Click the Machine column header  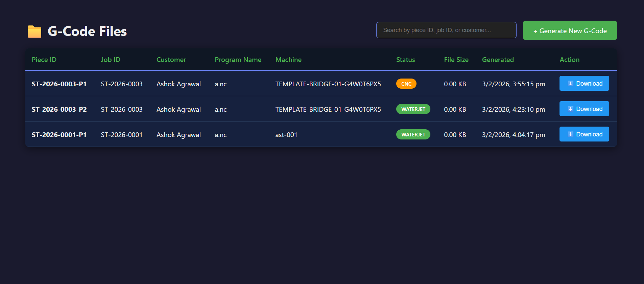pos(288,60)
